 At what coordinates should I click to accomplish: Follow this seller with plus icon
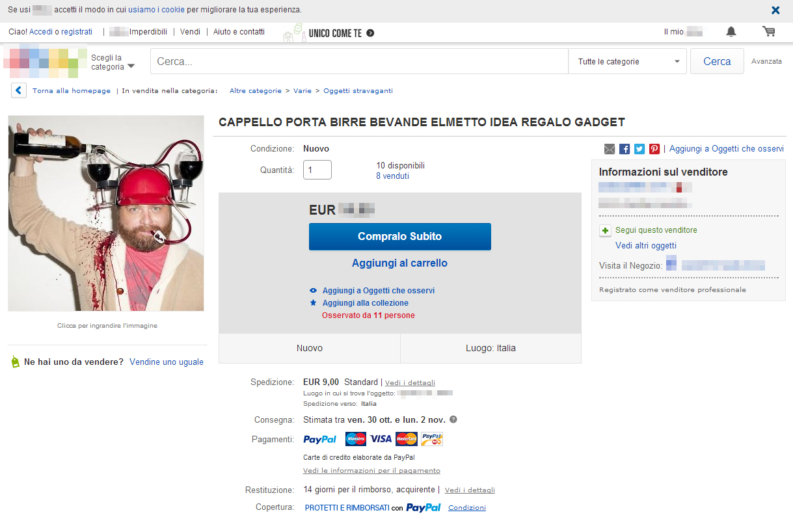pos(605,231)
